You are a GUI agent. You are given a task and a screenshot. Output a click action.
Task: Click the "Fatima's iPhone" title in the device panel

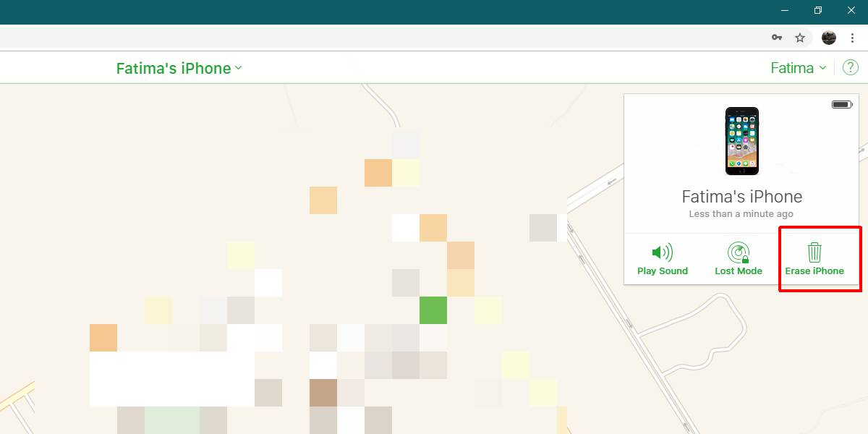[742, 197]
